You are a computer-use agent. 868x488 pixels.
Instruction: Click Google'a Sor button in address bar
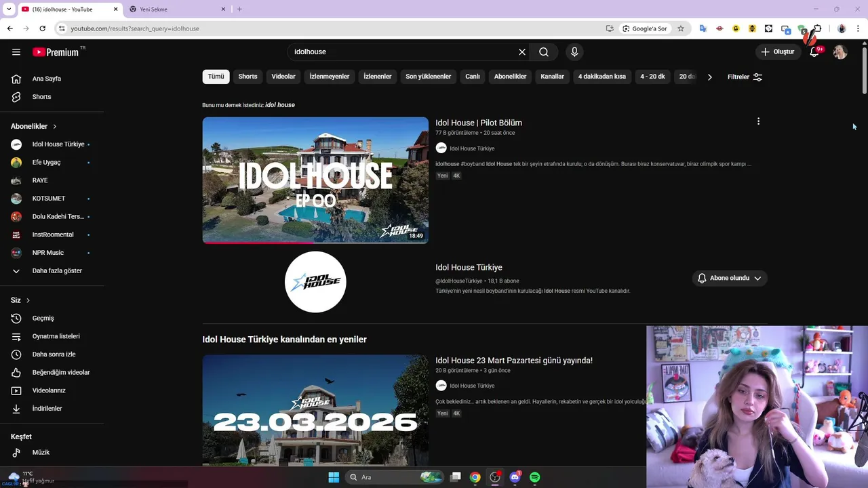pos(645,28)
